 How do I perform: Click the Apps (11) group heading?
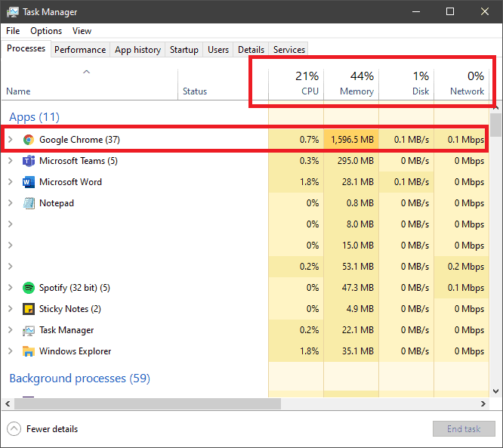(x=34, y=117)
